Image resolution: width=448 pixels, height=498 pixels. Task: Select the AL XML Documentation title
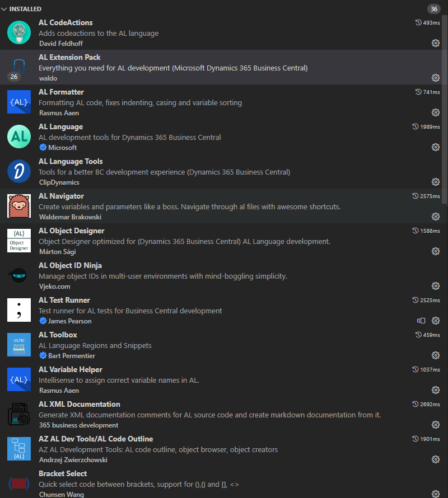click(80, 404)
